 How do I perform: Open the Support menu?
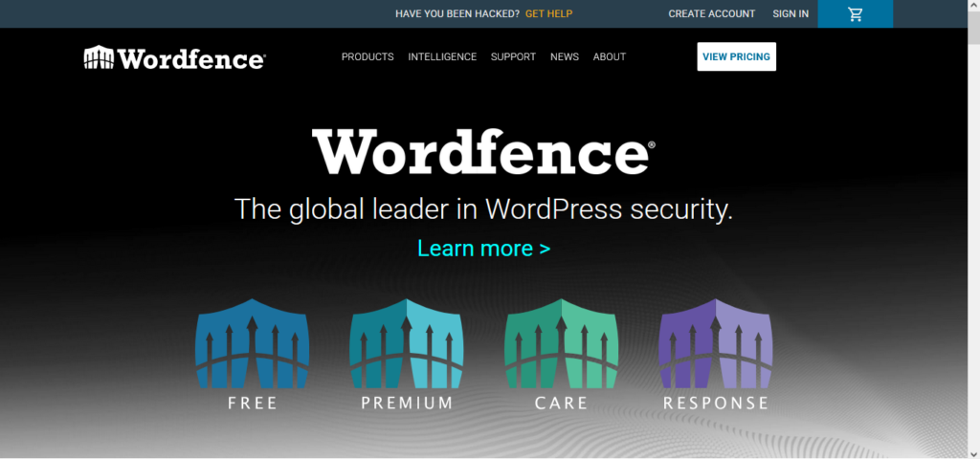coord(513,56)
